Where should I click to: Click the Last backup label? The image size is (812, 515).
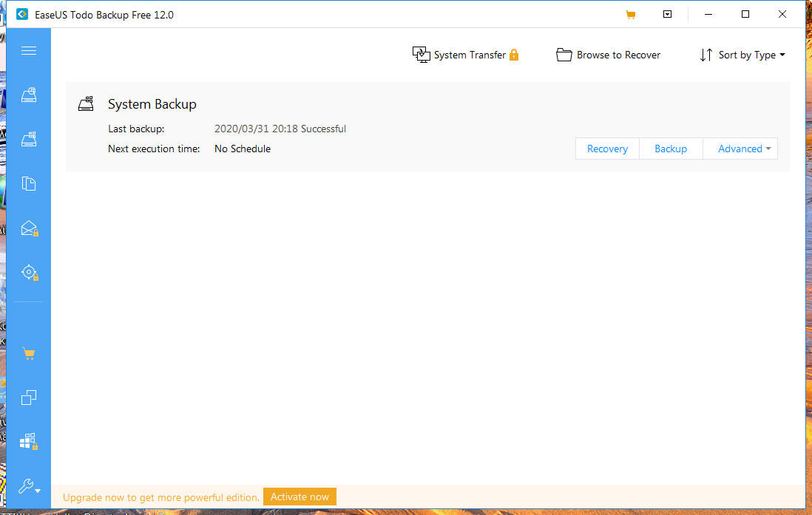[x=136, y=129]
